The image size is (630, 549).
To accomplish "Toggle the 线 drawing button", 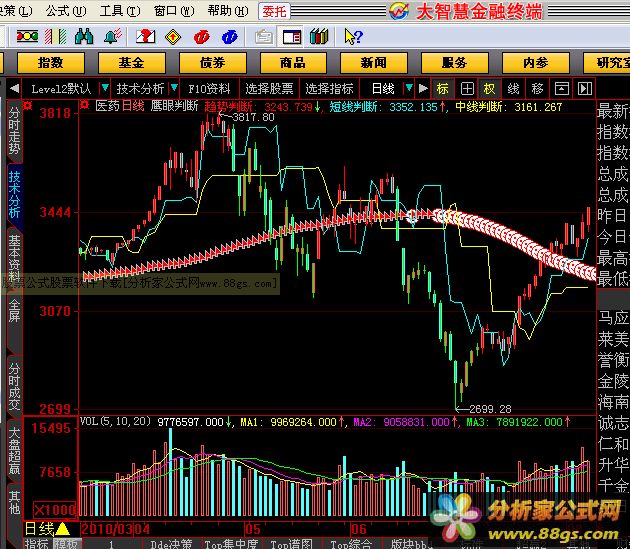I will tap(513, 88).
